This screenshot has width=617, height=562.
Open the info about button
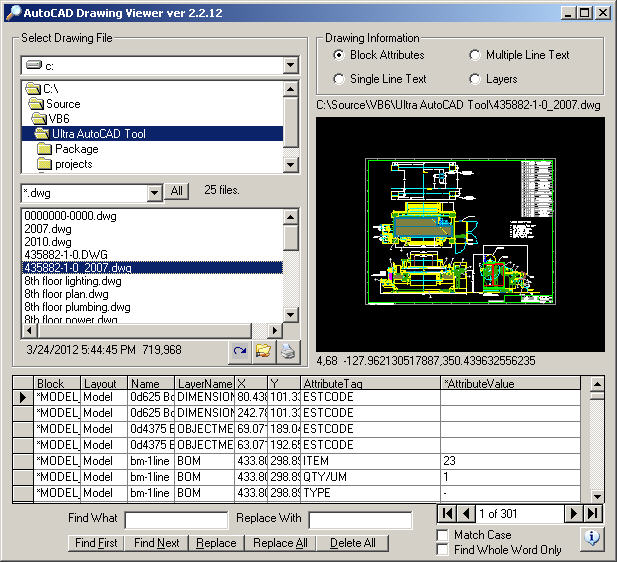[x=591, y=538]
